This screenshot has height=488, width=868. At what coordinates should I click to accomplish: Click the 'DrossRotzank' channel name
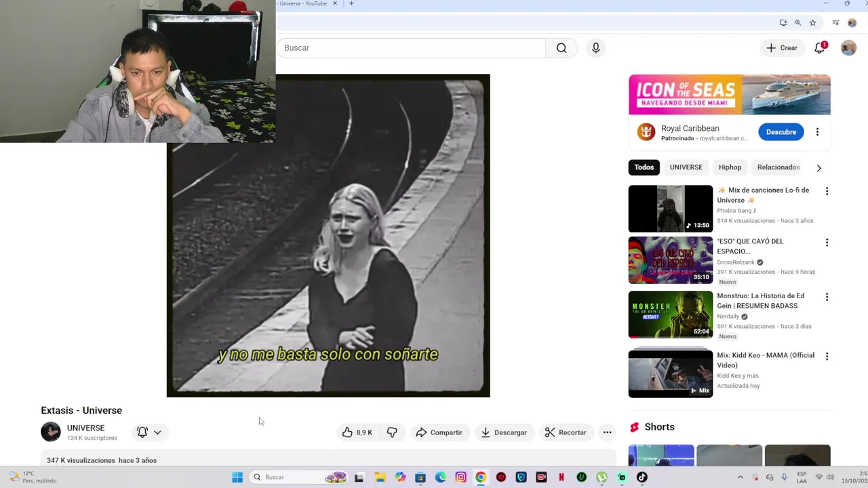[736, 262]
